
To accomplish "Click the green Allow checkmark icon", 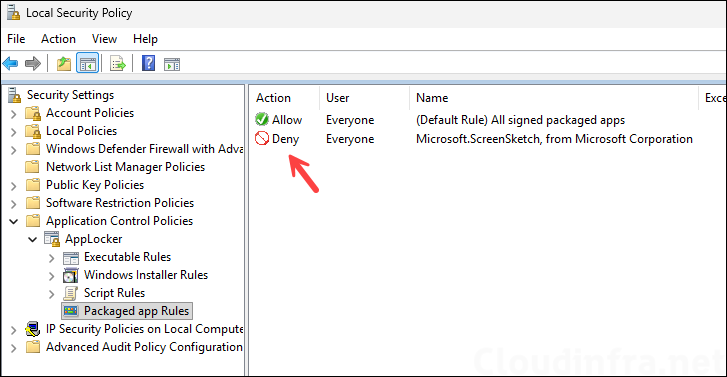I will point(262,120).
